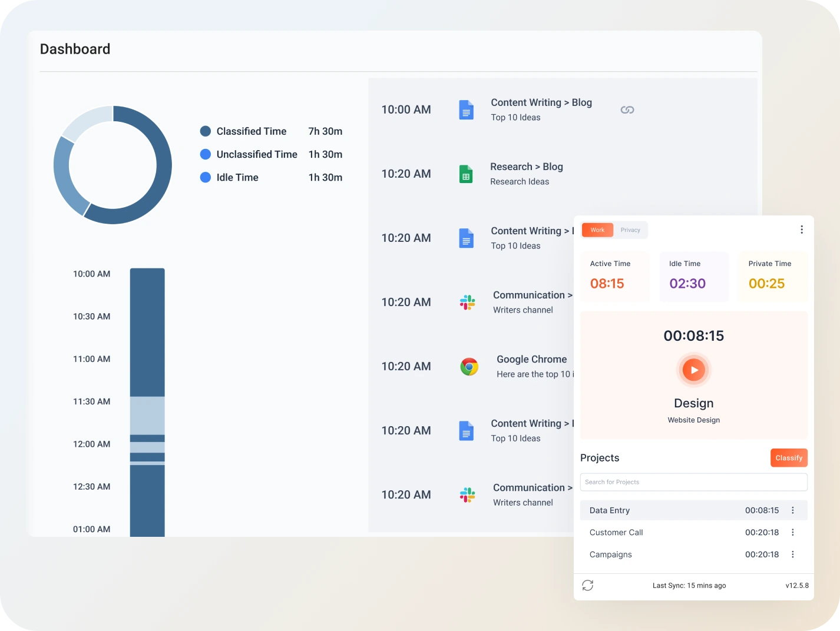Open the widget's top-right three-dot menu
840x631 pixels.
pyautogui.click(x=801, y=230)
